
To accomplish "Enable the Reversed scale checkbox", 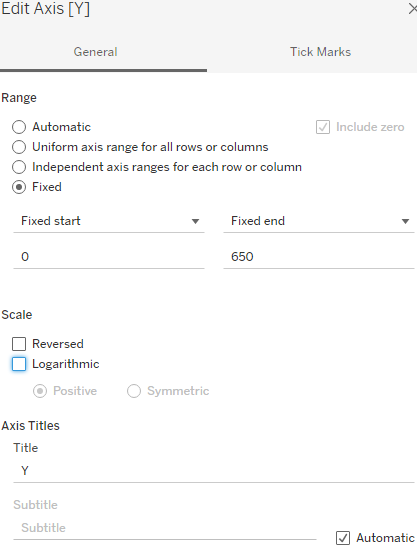I will [x=19, y=344].
